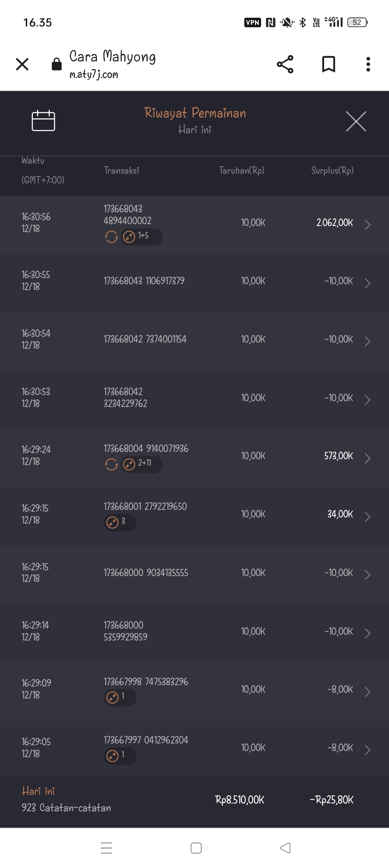Select transaction 173668000 9034135555 row
The height and width of the screenshot is (868, 389).
(146, 573)
